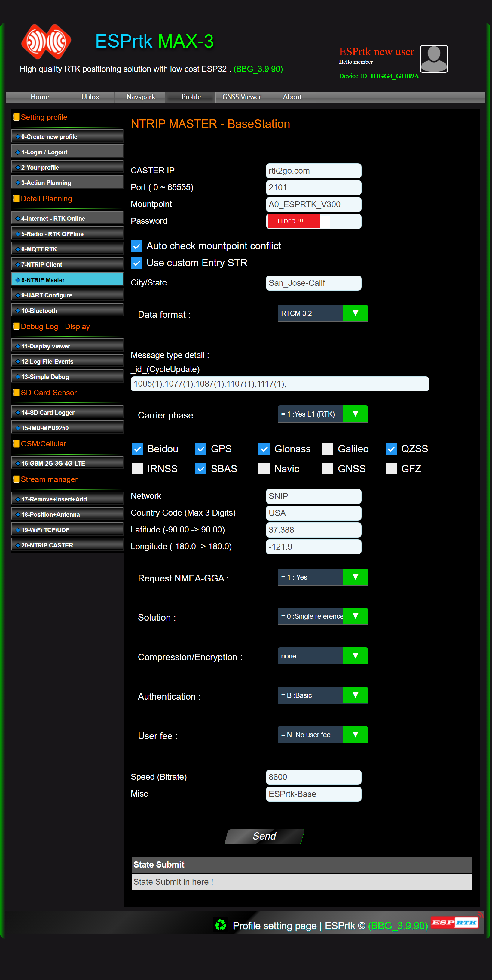
Task: Enable the Galileo constellation checkbox
Action: [x=327, y=449]
